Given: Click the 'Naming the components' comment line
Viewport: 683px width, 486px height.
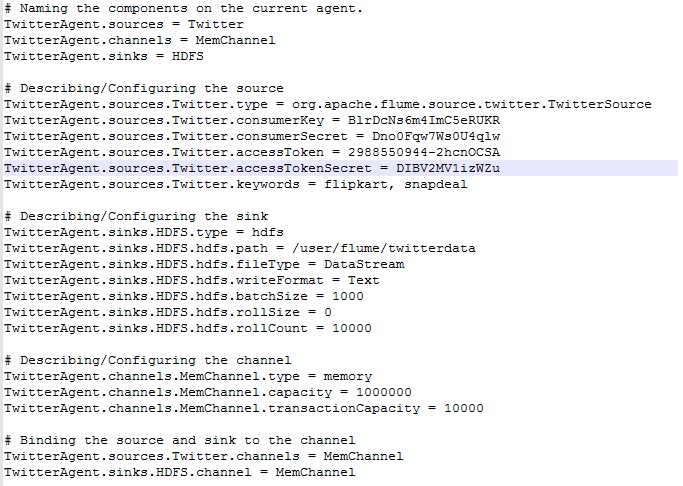Looking at the screenshot, I should [170, 8].
